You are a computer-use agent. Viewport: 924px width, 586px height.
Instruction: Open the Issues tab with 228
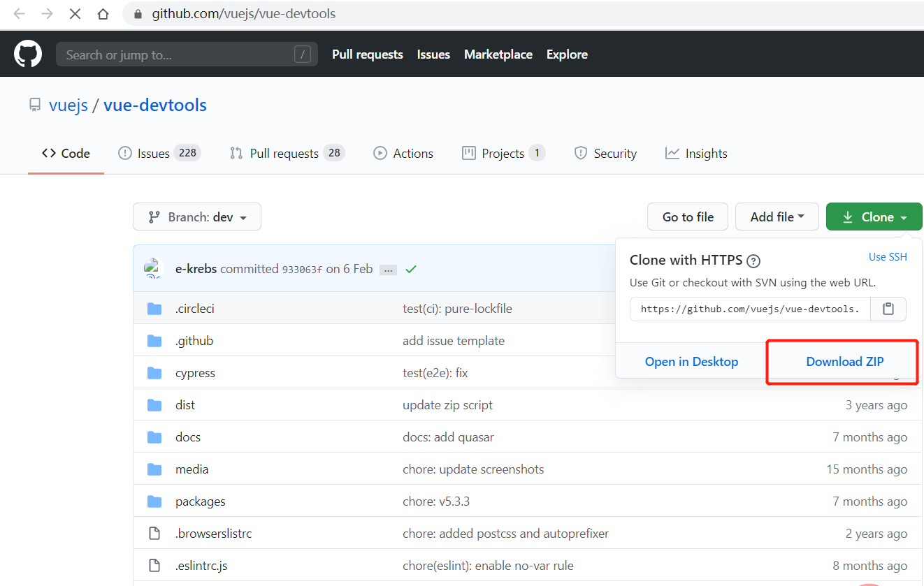tap(159, 154)
